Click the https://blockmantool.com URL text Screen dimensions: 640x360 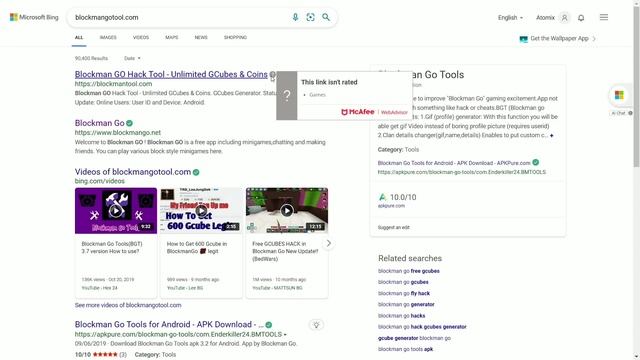click(x=113, y=84)
